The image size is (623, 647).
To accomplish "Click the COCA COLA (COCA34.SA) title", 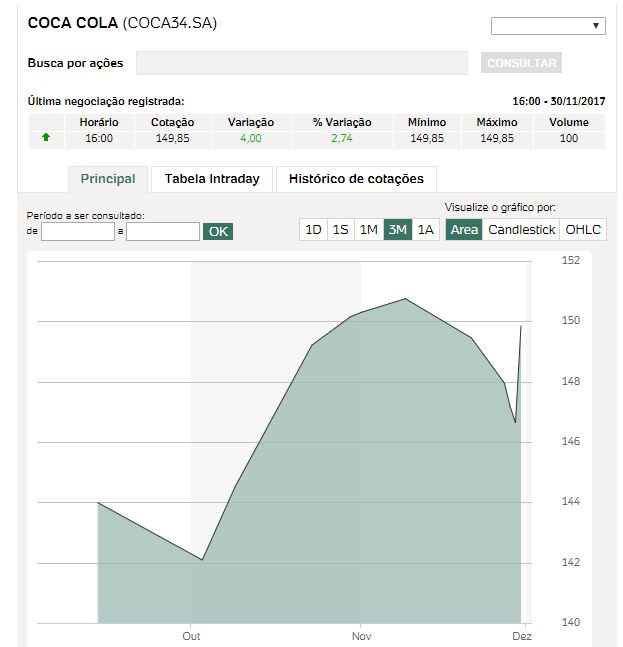I will click(x=122, y=23).
